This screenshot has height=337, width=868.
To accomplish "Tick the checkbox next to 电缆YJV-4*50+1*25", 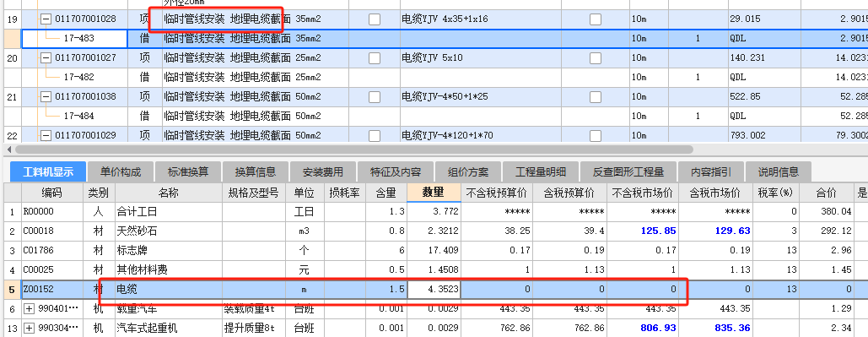I will click(x=375, y=97).
